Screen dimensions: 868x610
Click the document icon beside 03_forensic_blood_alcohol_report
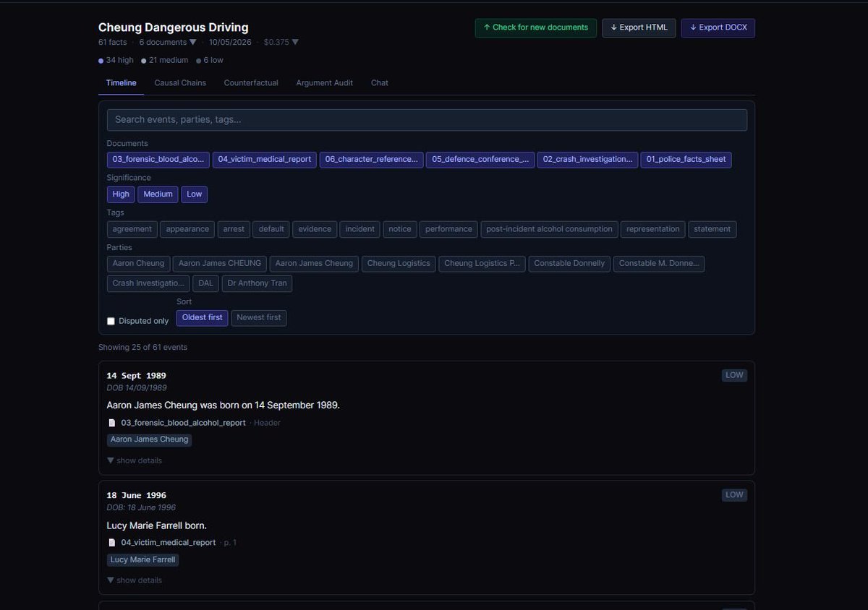pyautogui.click(x=111, y=423)
